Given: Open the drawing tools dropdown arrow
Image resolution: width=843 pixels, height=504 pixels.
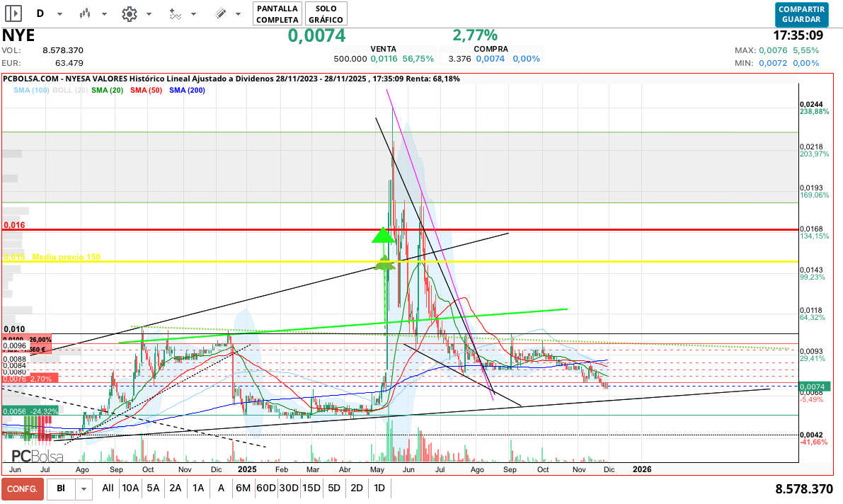Looking at the screenshot, I should click(x=239, y=13).
